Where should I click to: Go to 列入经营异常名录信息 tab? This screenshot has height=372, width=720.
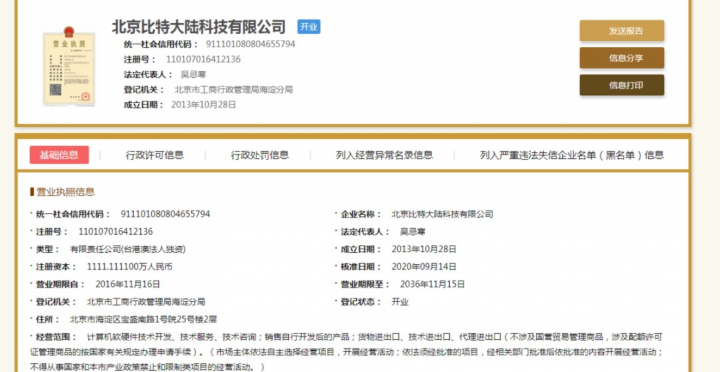[x=384, y=155]
